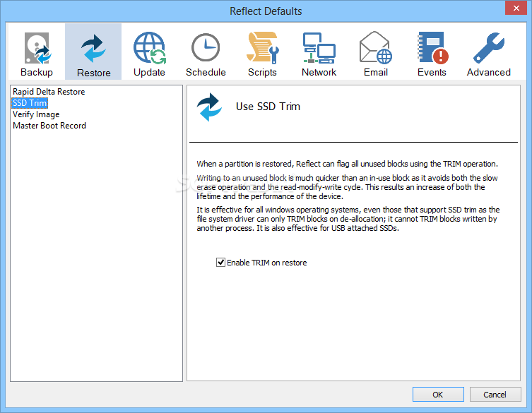Viewport: 532px width, 413px height.
Task: Select Master Boot Record entry
Action: [x=49, y=126]
